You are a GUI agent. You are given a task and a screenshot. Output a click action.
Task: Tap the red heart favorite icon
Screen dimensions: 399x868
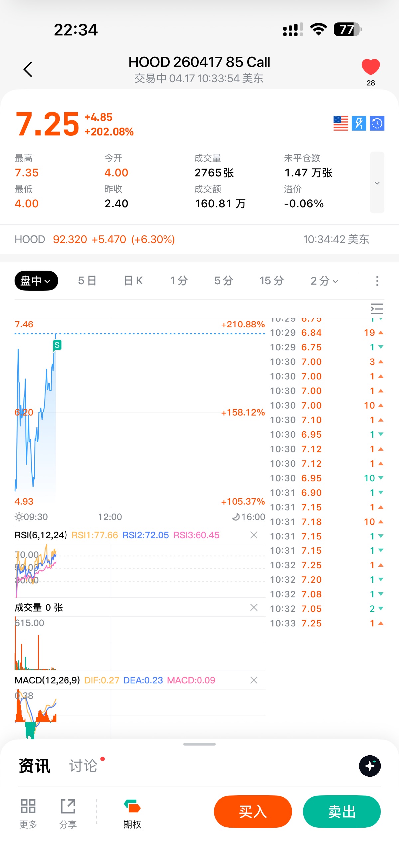point(370,66)
